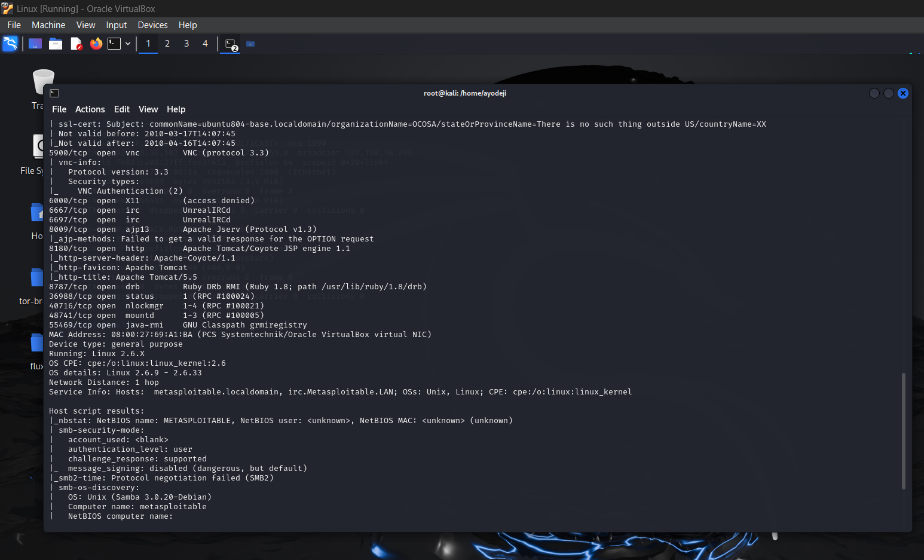The image size is (924, 560).
Task: Click the 8787/tcp drb Ruby DRb line
Action: pos(238,287)
